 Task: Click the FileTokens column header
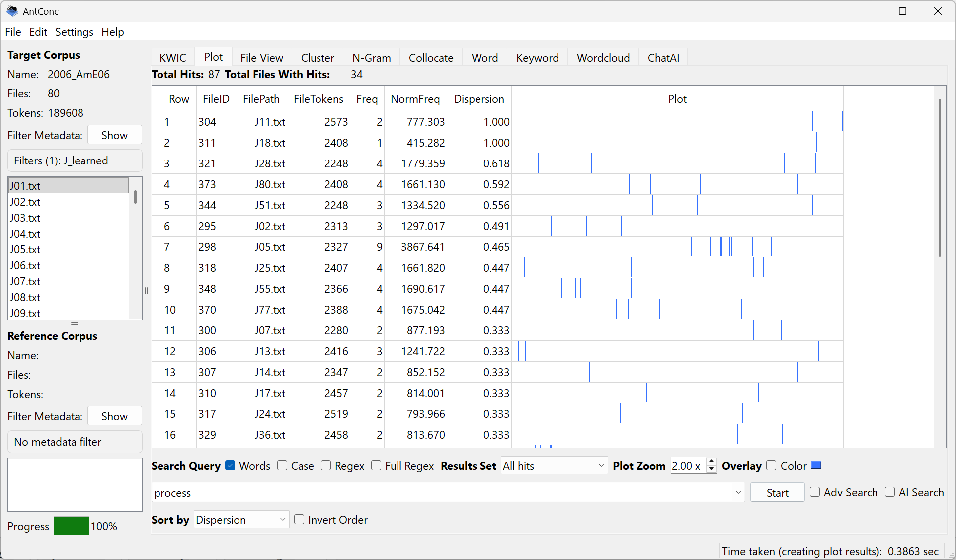[x=319, y=99]
